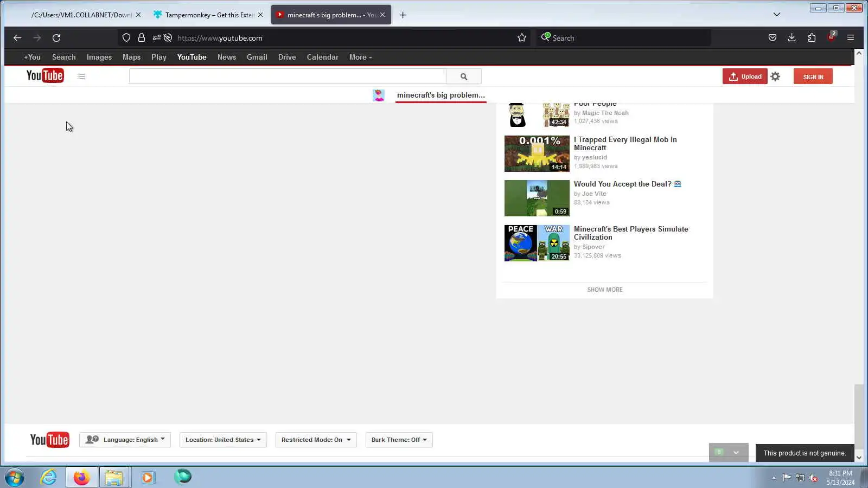Screen dimensions: 868x488
Task: Visit the yeslucid channel link
Action: coord(595,158)
